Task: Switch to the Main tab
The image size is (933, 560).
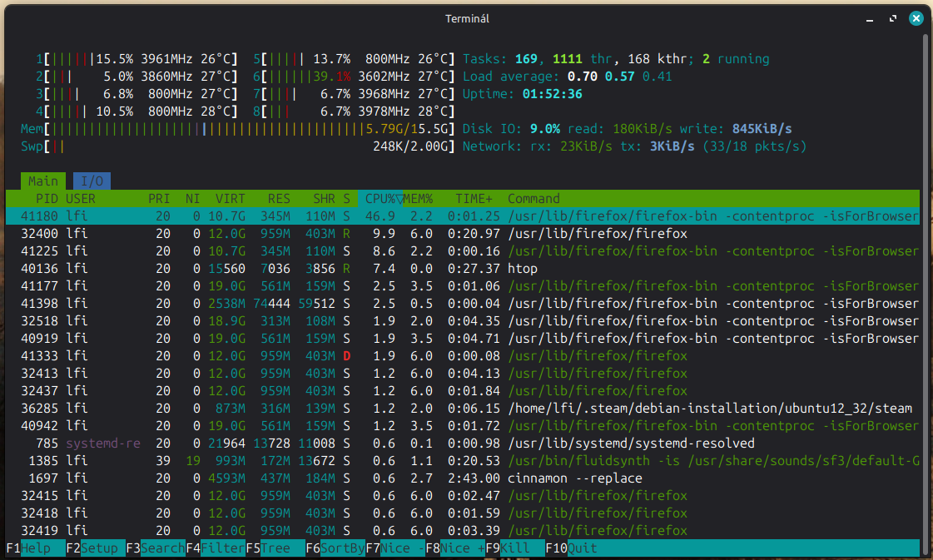Action: (42, 181)
